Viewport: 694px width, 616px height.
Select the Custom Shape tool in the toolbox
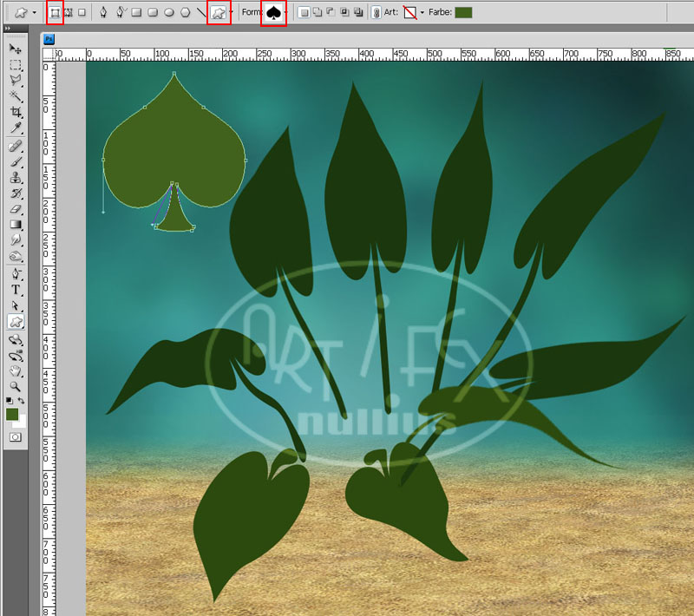[16, 322]
